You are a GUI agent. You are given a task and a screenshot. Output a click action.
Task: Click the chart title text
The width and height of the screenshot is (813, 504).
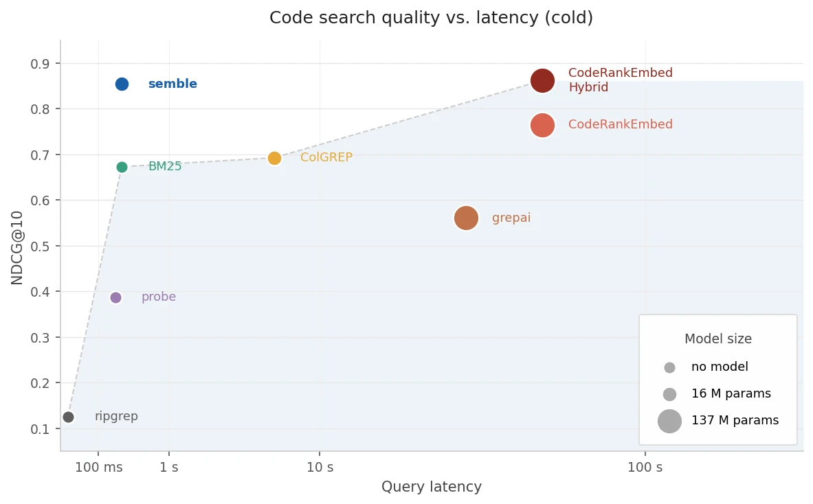(x=432, y=18)
